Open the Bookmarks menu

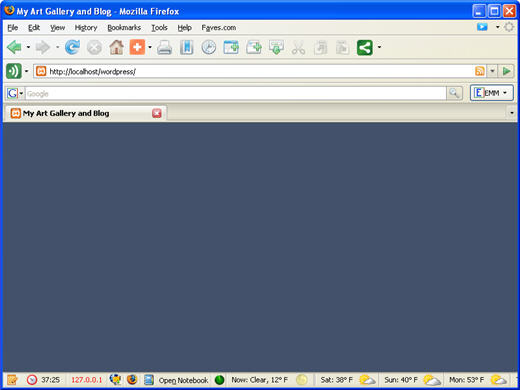point(124,28)
